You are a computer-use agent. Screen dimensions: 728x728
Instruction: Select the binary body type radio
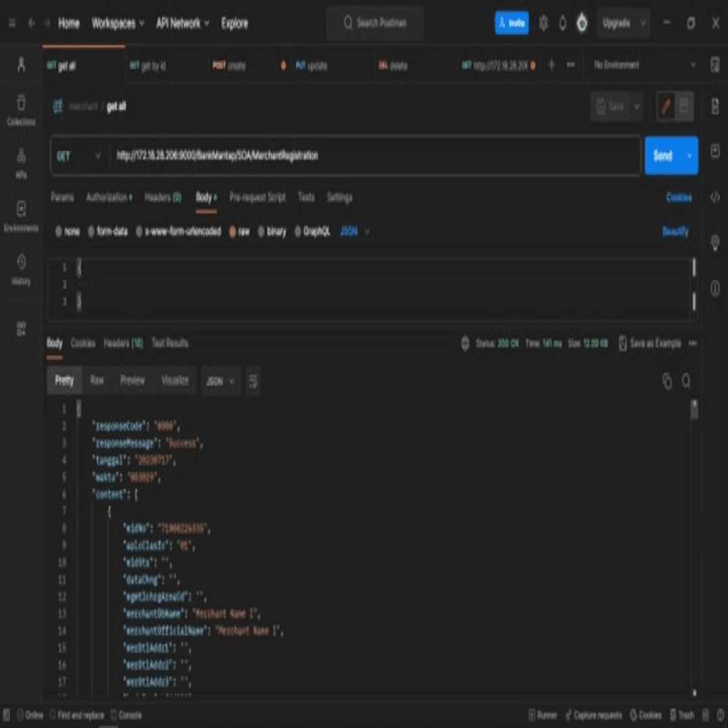pos(262,232)
